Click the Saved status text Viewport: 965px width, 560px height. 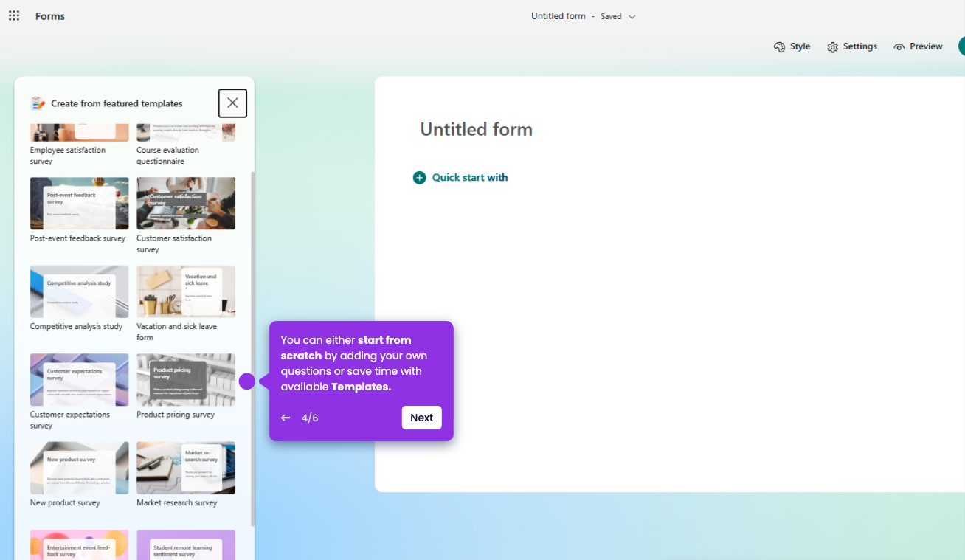coord(611,16)
